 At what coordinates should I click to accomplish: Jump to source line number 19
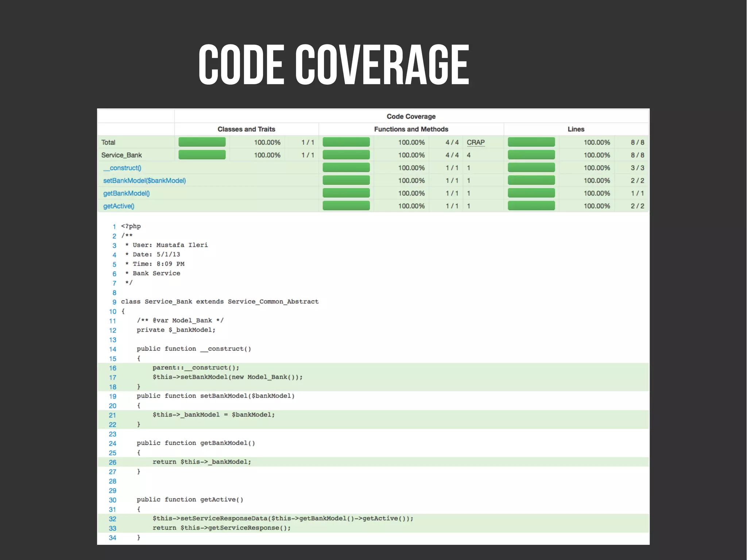pos(113,396)
